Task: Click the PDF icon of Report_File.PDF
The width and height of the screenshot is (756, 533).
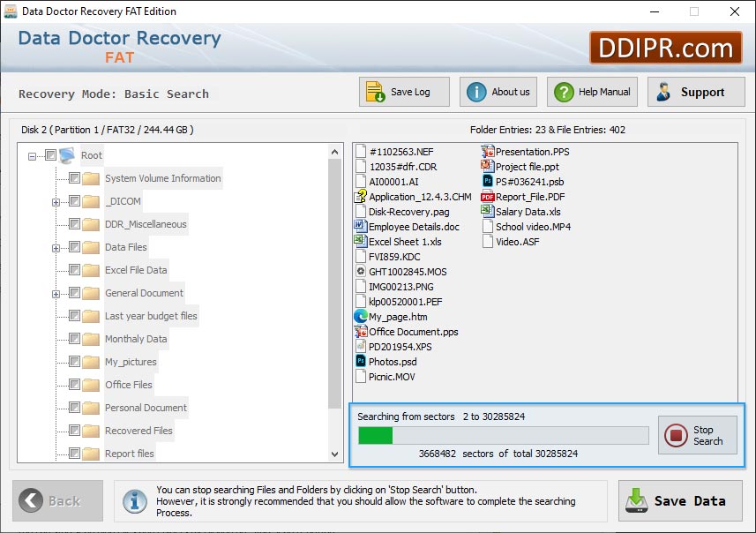Action: pyautogui.click(x=488, y=196)
